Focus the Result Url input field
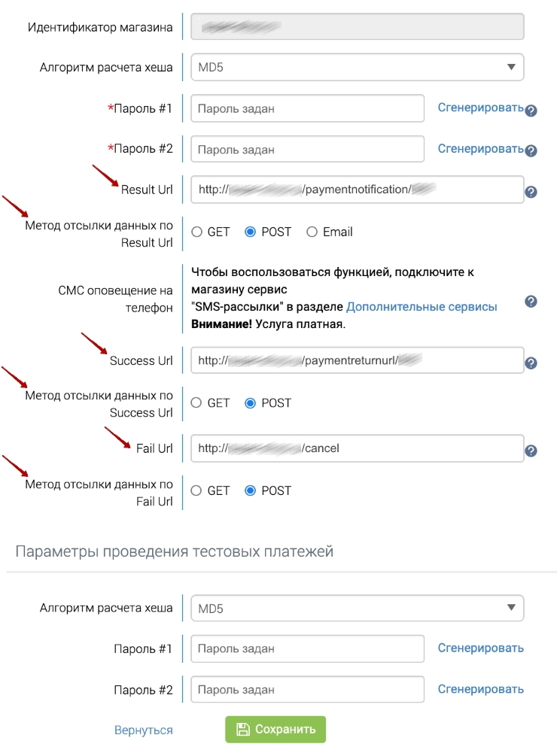 click(x=357, y=190)
